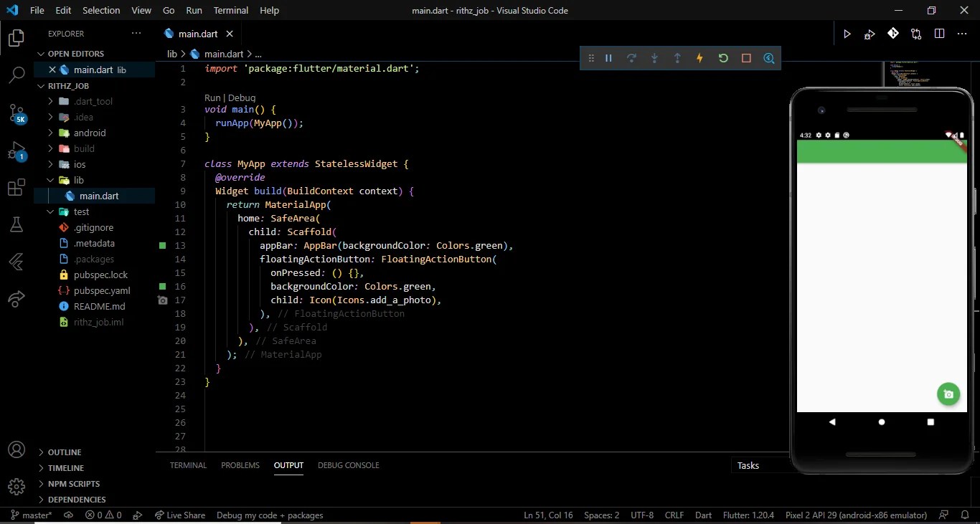
Task: Open the Terminal menu
Action: pyautogui.click(x=230, y=10)
